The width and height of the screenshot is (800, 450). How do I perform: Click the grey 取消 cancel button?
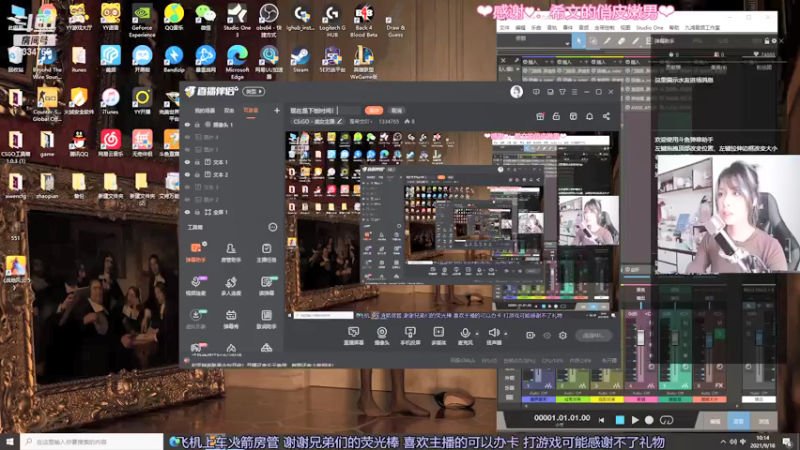tap(396, 110)
